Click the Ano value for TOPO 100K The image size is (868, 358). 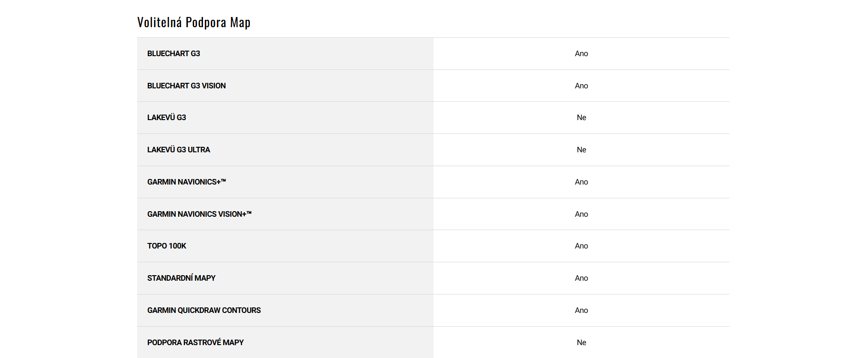coord(581,246)
